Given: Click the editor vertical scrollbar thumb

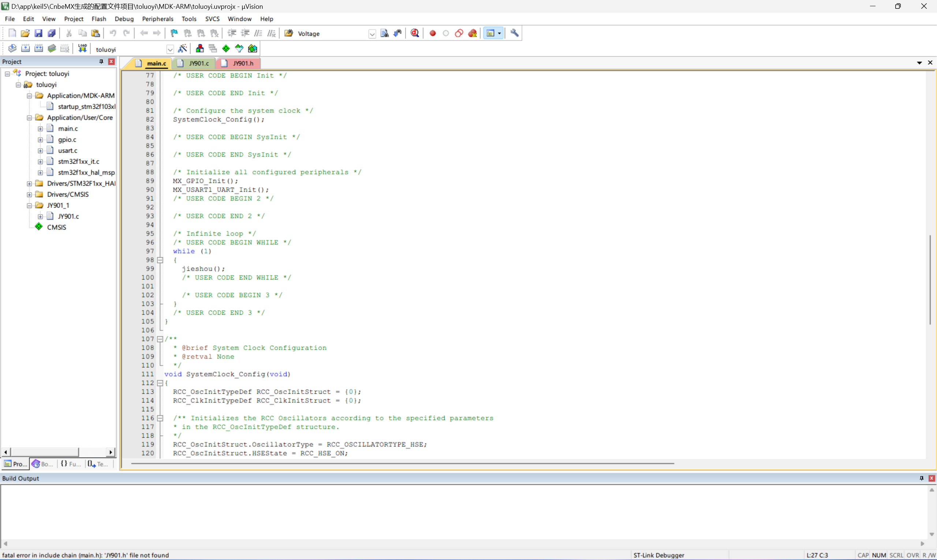Looking at the screenshot, I should point(930,280).
